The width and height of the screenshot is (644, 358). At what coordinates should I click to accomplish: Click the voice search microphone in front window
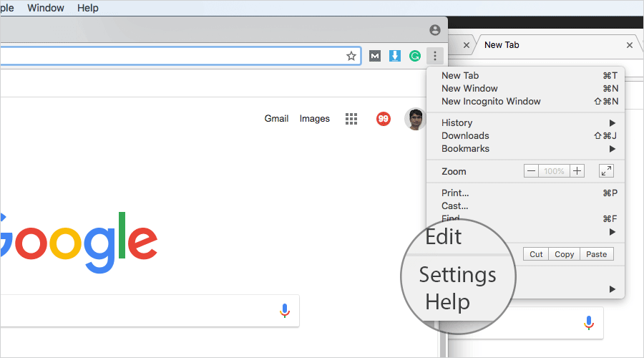click(x=285, y=311)
